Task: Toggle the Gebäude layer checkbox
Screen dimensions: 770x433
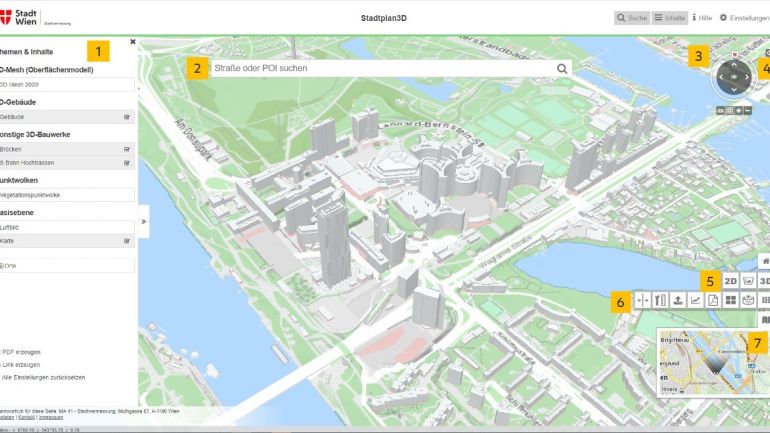Action: point(127,117)
